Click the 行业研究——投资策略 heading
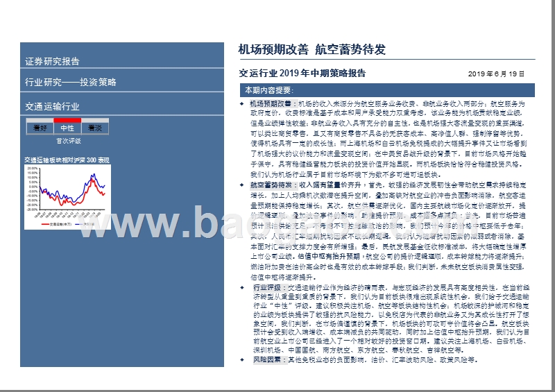Screen dimensions: 555x392 71,82
